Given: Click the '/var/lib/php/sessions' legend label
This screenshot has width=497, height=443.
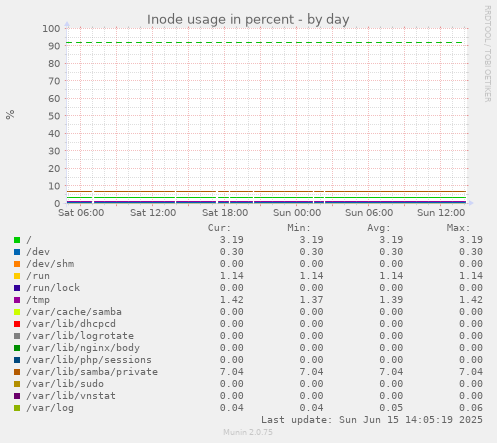Looking at the screenshot, I should 89,360.
